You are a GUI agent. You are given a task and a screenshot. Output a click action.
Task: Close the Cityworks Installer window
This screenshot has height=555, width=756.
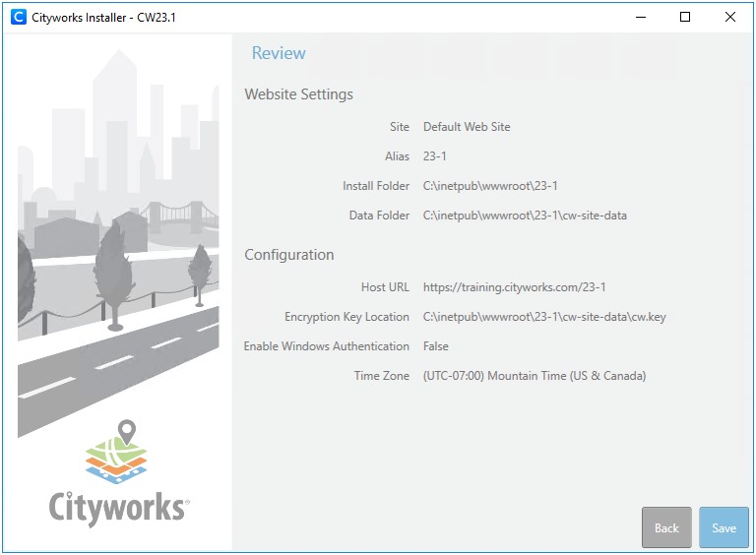click(729, 17)
